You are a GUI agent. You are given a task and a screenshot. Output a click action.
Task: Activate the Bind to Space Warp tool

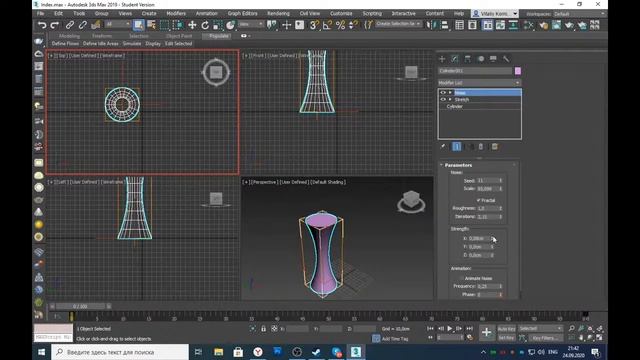click(x=96, y=25)
